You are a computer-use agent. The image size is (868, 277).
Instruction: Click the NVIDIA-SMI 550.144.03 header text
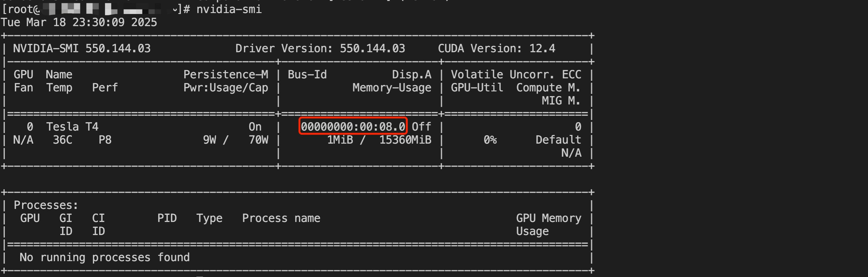pos(82,48)
